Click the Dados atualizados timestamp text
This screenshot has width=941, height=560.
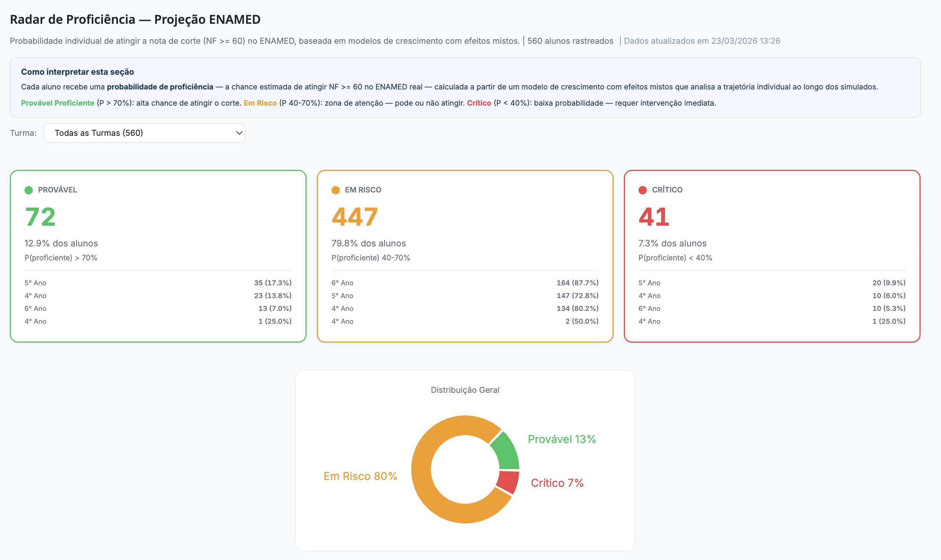[702, 41]
